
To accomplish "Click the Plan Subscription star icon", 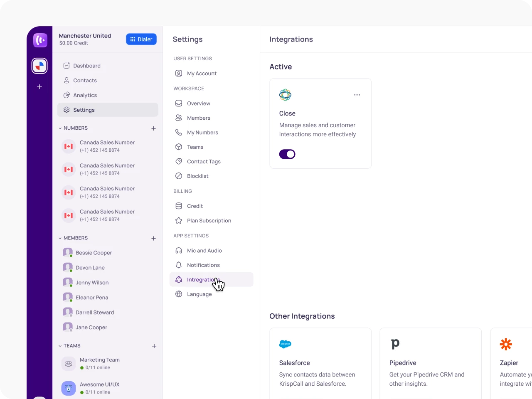I will (179, 221).
